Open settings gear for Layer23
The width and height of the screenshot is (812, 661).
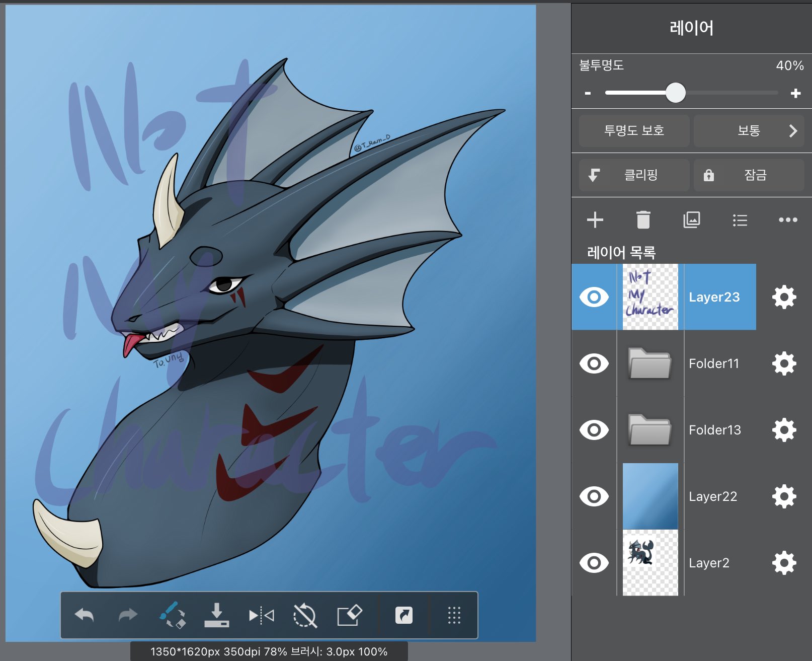coord(784,297)
